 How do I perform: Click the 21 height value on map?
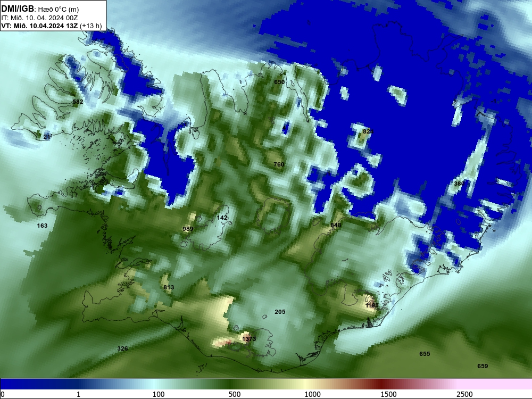click(x=47, y=137)
